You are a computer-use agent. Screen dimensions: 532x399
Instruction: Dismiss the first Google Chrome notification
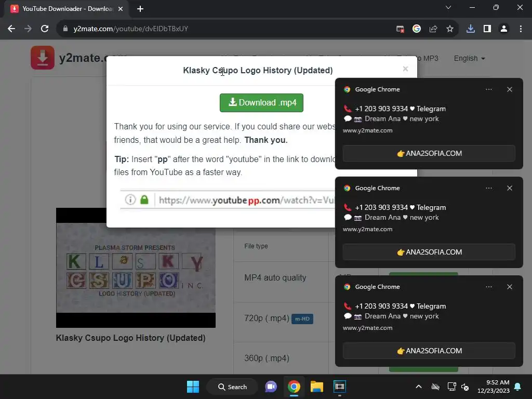coord(510,89)
